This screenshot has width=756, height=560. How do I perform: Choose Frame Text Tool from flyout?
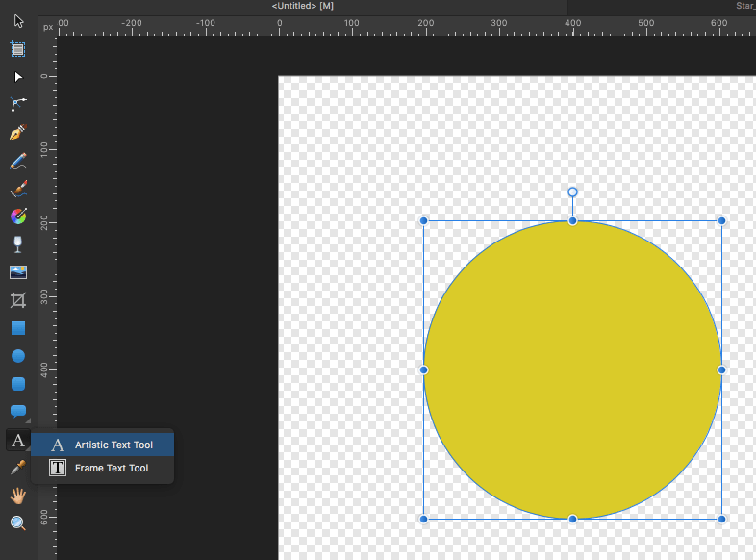112,468
